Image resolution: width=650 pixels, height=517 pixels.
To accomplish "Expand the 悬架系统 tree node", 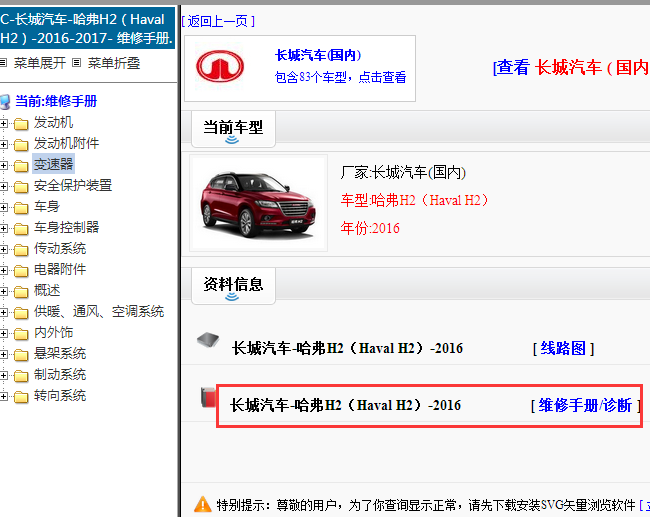I will click(3, 354).
